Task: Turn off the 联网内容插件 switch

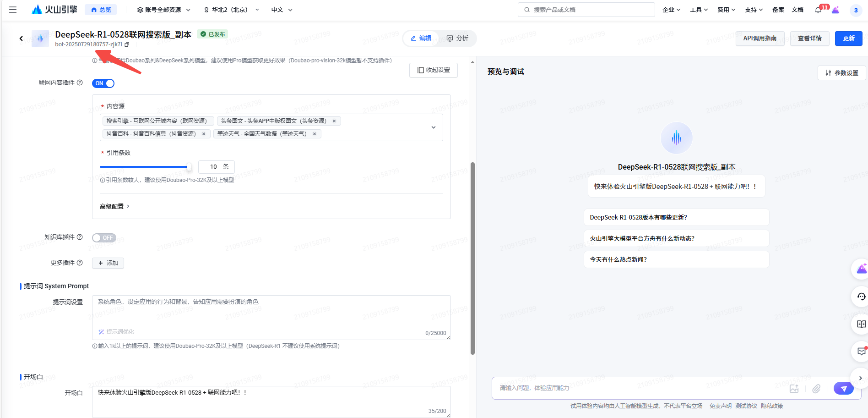Action: tap(103, 83)
